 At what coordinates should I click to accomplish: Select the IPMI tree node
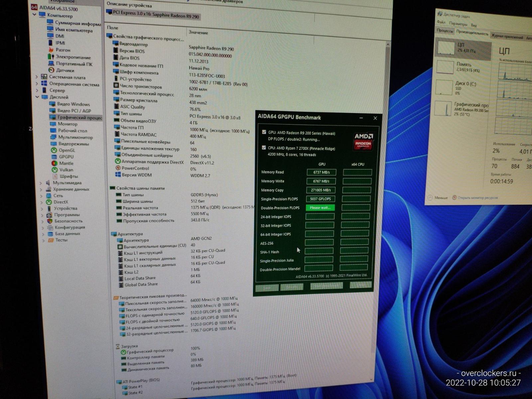[56, 43]
